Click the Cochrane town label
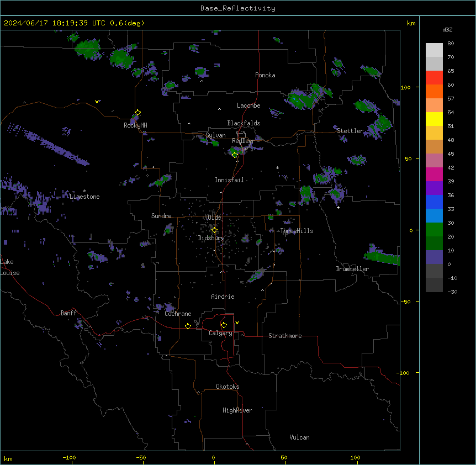The image size is (476, 465). [x=178, y=314]
